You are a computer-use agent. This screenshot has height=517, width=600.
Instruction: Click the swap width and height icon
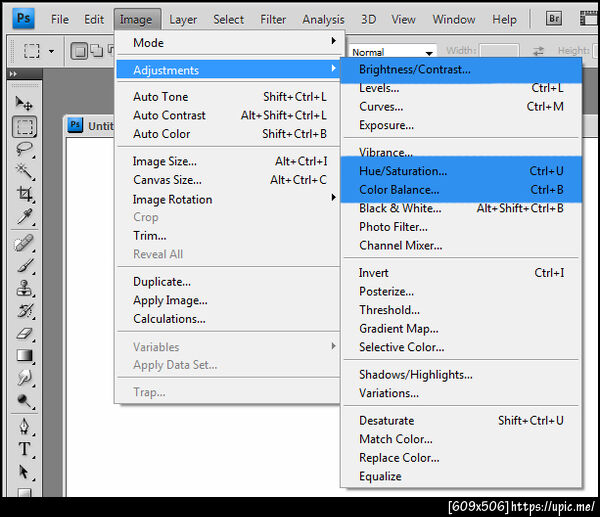(x=538, y=51)
